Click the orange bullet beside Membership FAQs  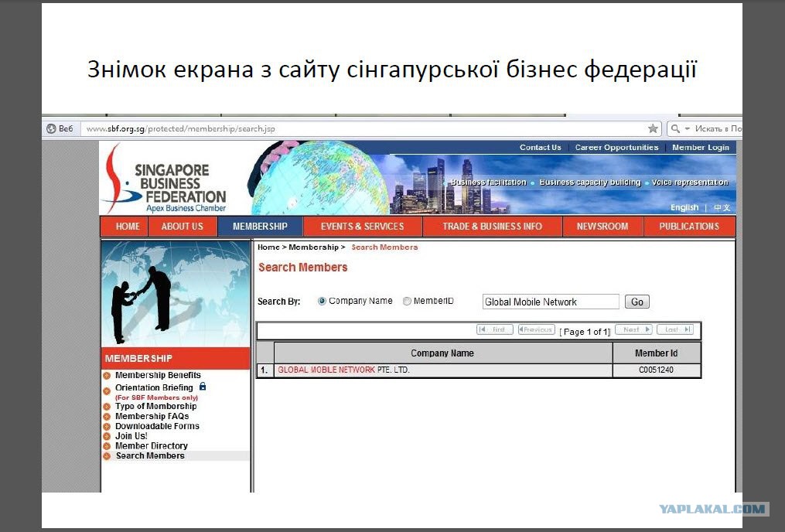[107, 416]
